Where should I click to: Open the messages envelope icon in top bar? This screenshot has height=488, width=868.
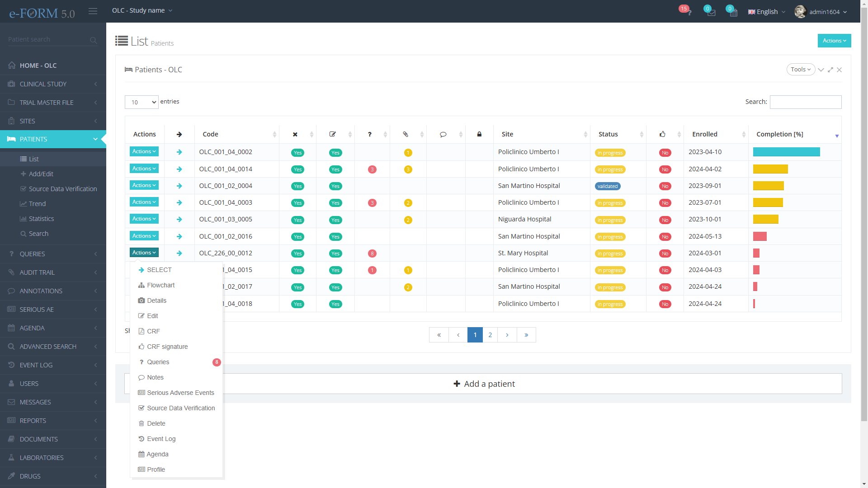(x=711, y=12)
